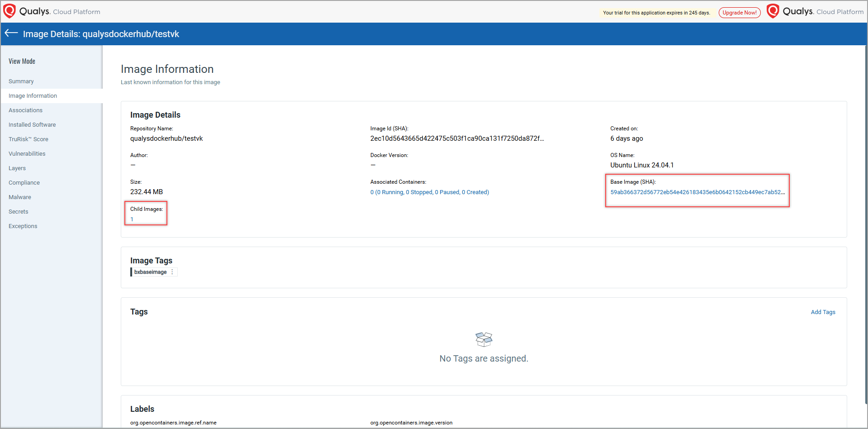Open the bxbaseimage tag options menu
The image size is (868, 429).
pyautogui.click(x=172, y=272)
